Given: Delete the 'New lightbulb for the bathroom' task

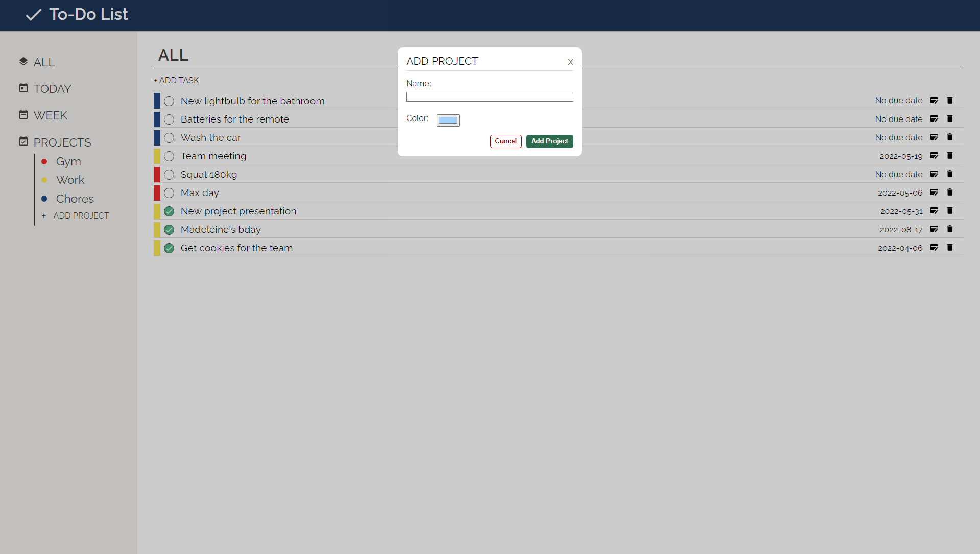Looking at the screenshot, I should coord(950,101).
